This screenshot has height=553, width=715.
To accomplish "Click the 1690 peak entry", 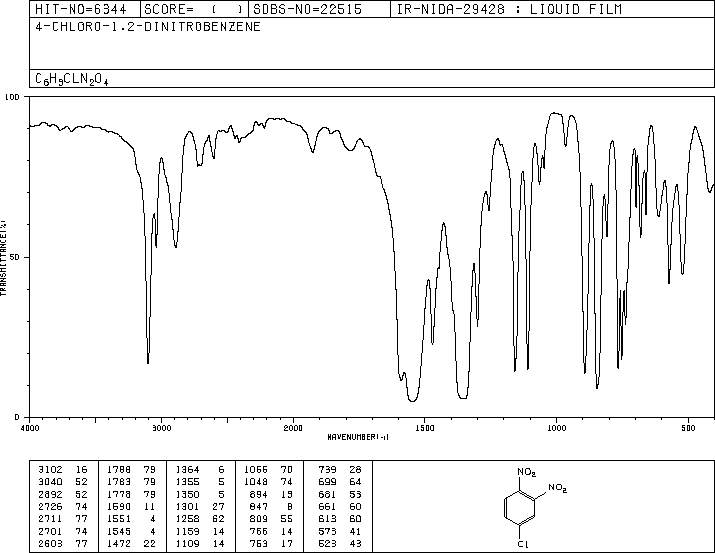I will pyautogui.click(x=131, y=506).
